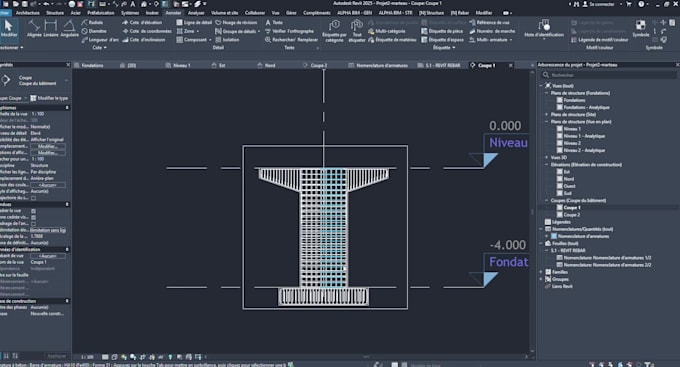Expand the Familles tree node

[x=541, y=272]
